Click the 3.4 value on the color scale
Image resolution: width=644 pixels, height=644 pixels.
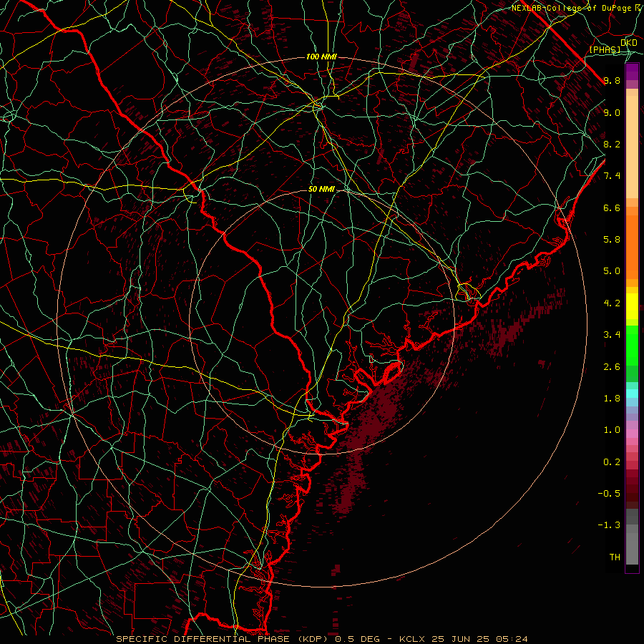tap(612, 335)
